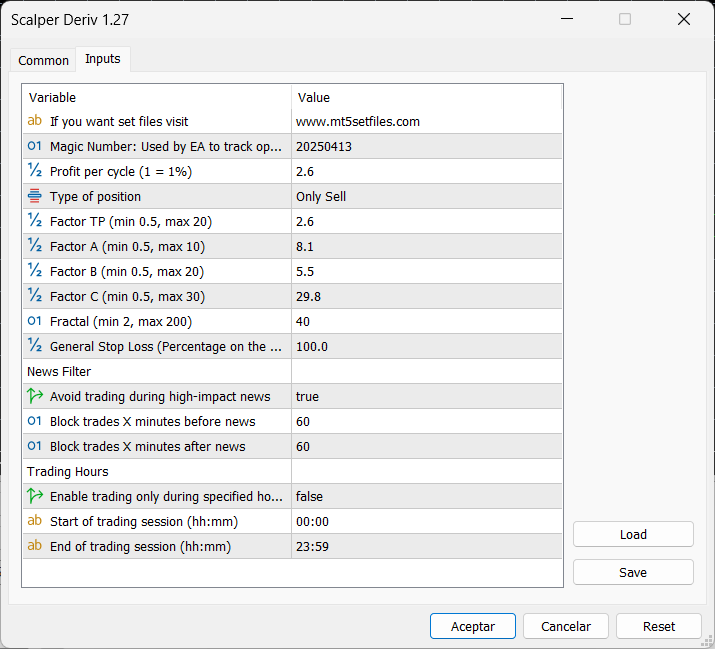Click the double icon beside Factor TP
Viewport: 715px width, 649px height.
(35, 221)
